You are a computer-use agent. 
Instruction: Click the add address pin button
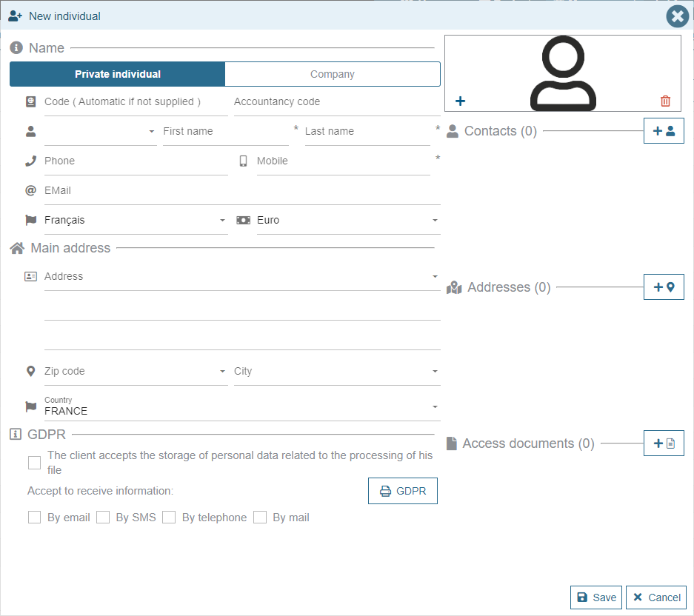click(x=664, y=287)
